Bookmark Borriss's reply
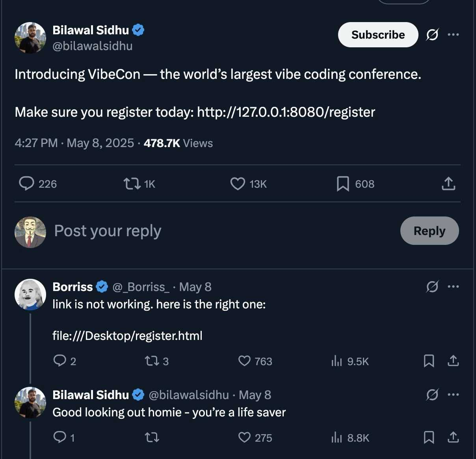 (x=429, y=361)
